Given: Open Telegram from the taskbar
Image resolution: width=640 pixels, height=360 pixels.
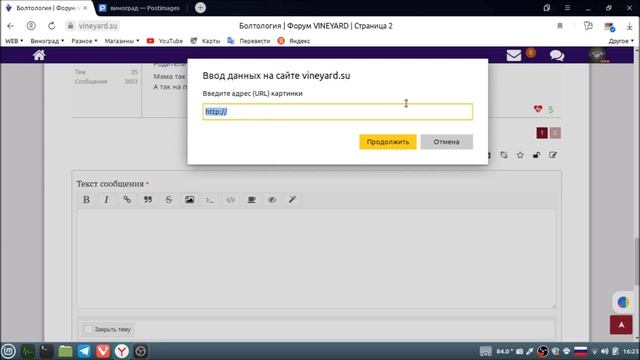Looking at the screenshot, I should (x=84, y=351).
